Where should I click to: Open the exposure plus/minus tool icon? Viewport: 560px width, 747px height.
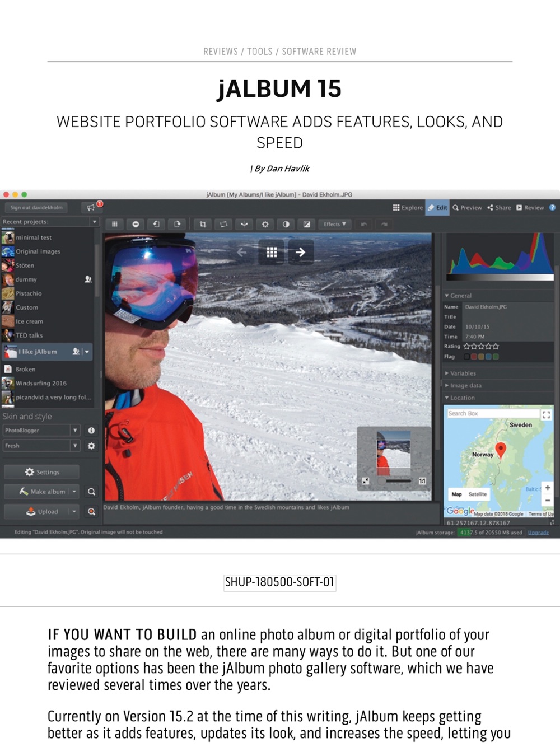tap(306, 224)
